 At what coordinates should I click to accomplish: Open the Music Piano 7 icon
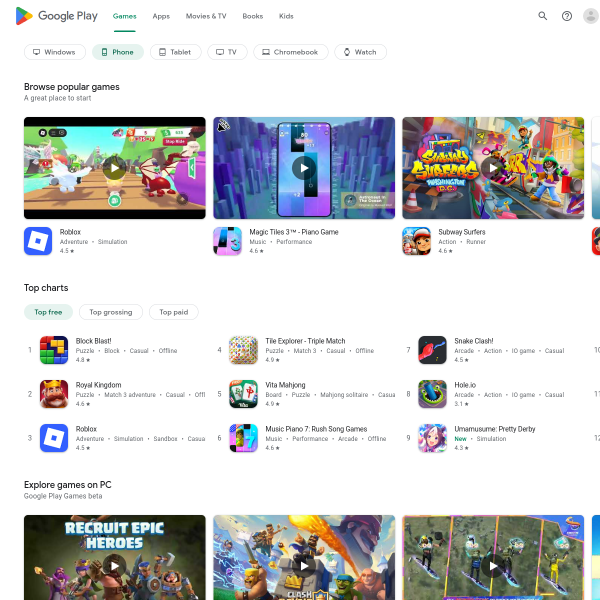coord(243,438)
